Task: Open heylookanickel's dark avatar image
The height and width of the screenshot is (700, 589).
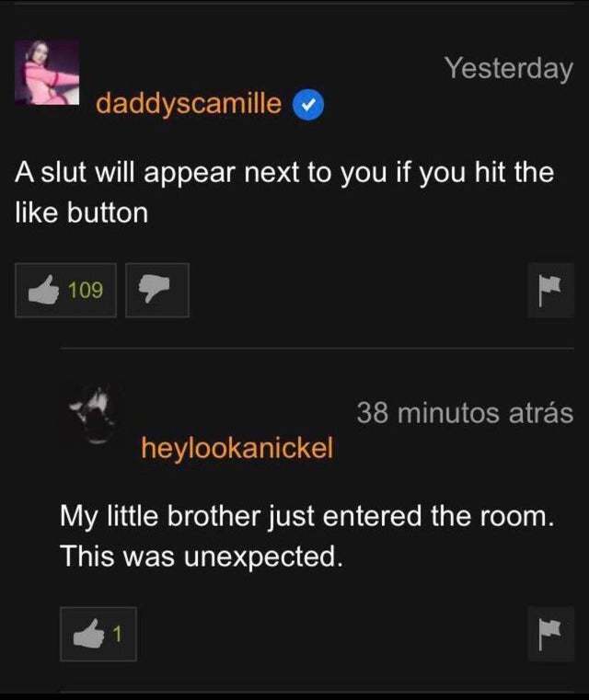Action: click(x=92, y=415)
